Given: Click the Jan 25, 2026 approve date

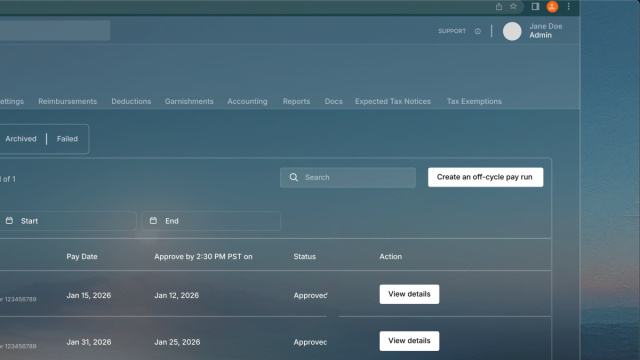Looking at the screenshot, I should 177,342.
